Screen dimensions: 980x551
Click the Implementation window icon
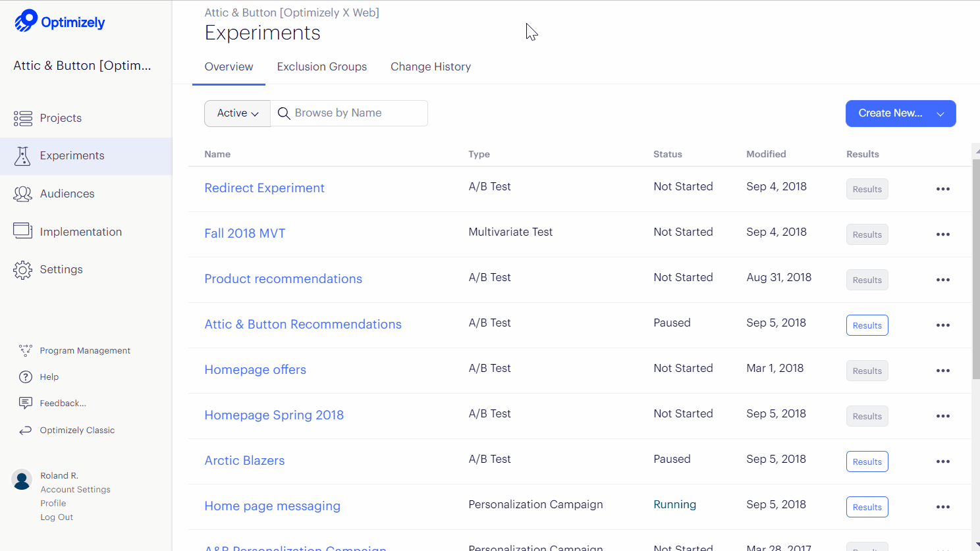(x=23, y=231)
